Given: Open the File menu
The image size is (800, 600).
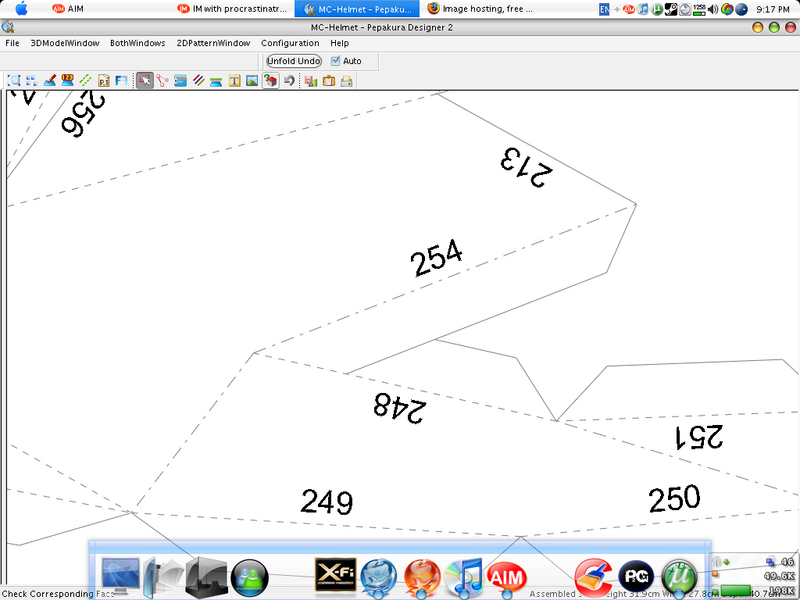Looking at the screenshot, I should pyautogui.click(x=12, y=43).
